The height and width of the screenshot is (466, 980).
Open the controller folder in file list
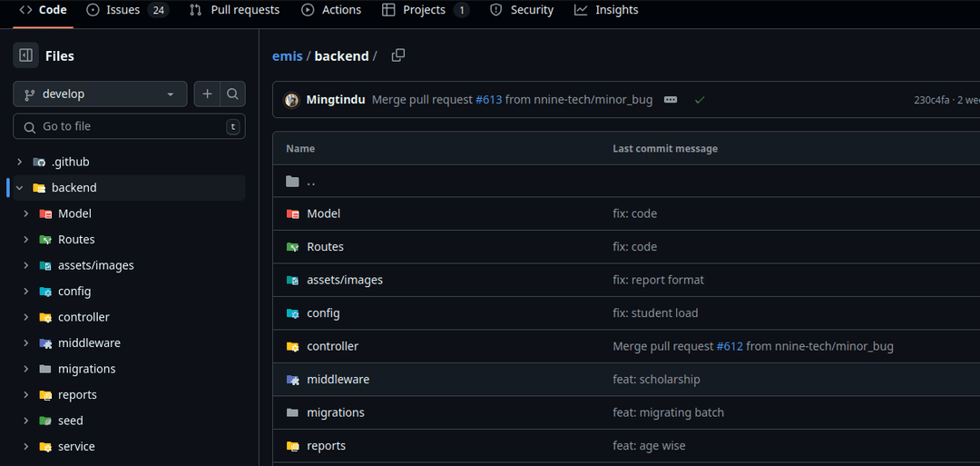(332, 346)
